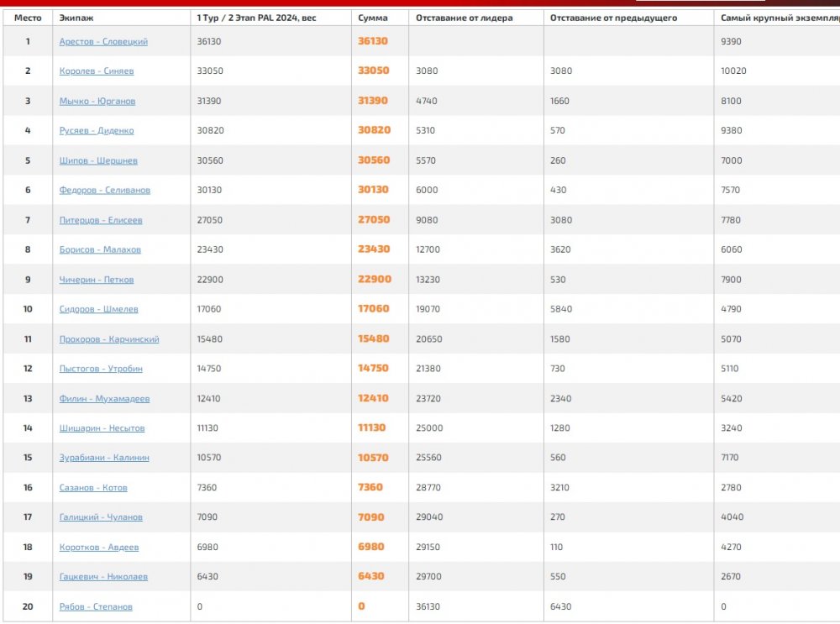Open Прохоров - Карчинский team link
Screen dimensions: 840x624
(x=109, y=339)
